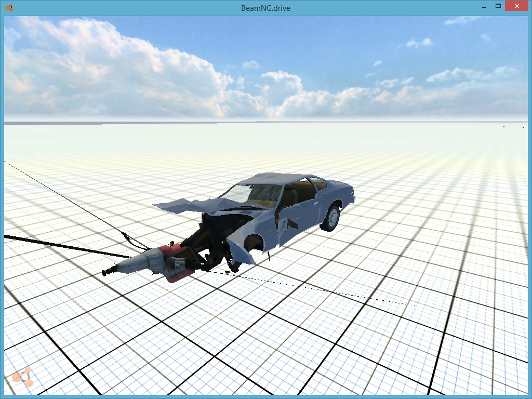Viewport: 532px width, 399px height.
Task: Click the BeamNG app icon in title bar
Action: point(9,8)
